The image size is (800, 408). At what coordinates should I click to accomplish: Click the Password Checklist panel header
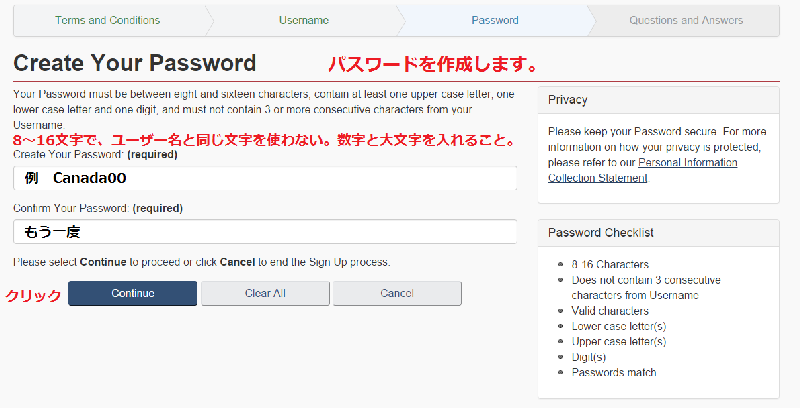coord(658,232)
